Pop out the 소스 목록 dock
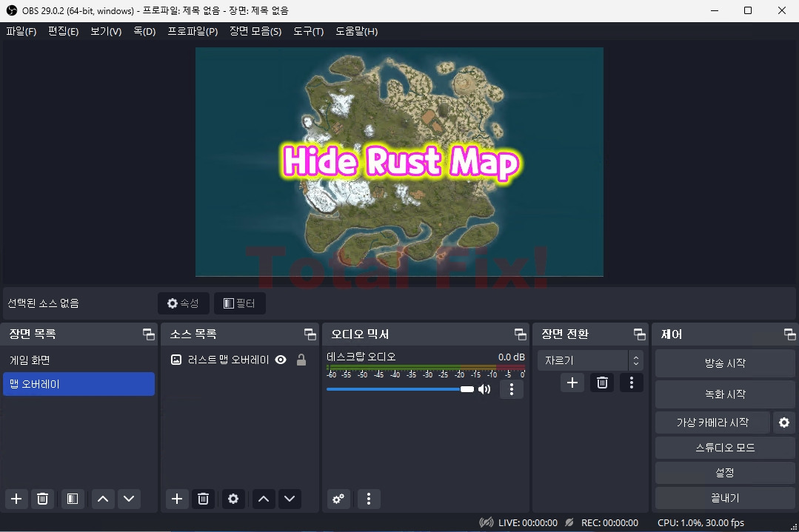 [310, 334]
